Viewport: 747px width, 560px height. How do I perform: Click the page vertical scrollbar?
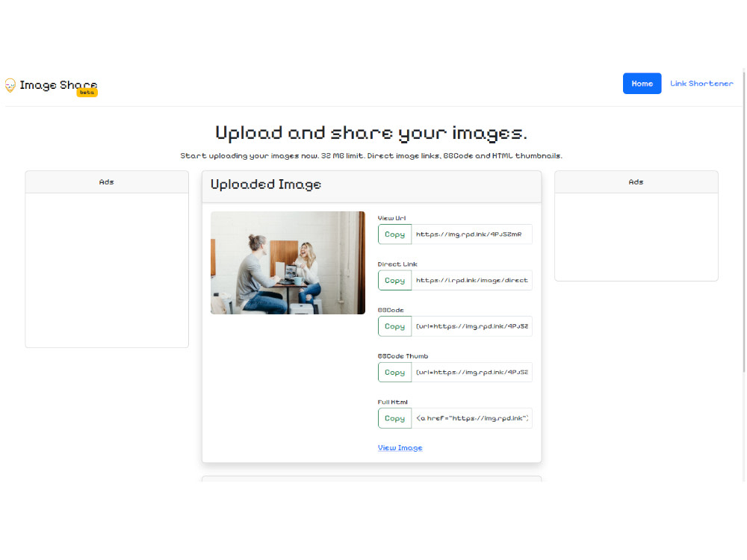tap(744, 222)
